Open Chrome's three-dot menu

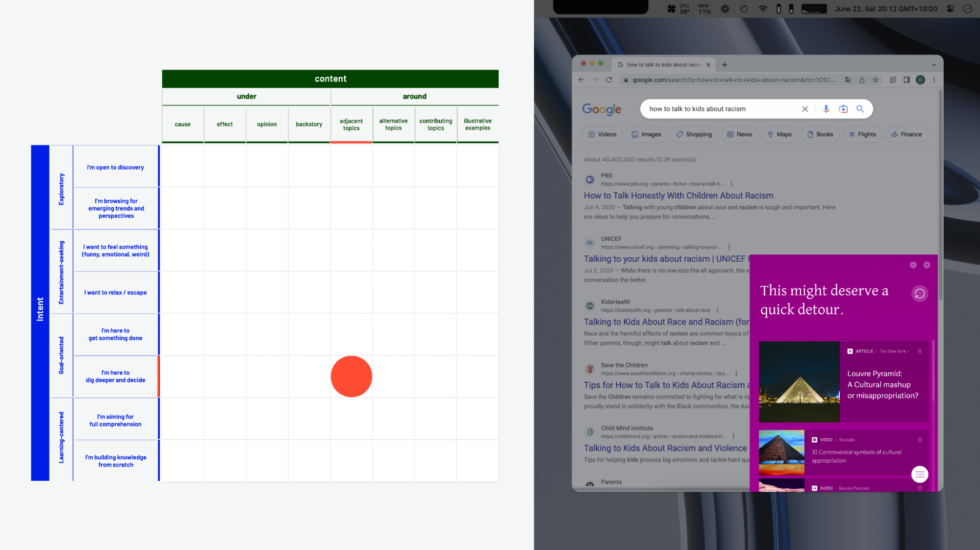934,80
